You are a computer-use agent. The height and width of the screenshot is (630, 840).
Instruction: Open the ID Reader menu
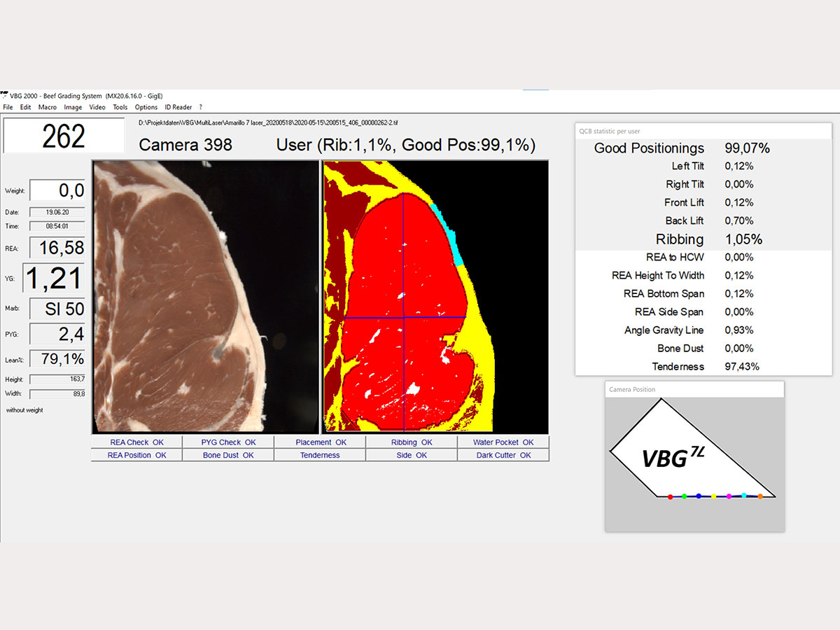point(178,107)
